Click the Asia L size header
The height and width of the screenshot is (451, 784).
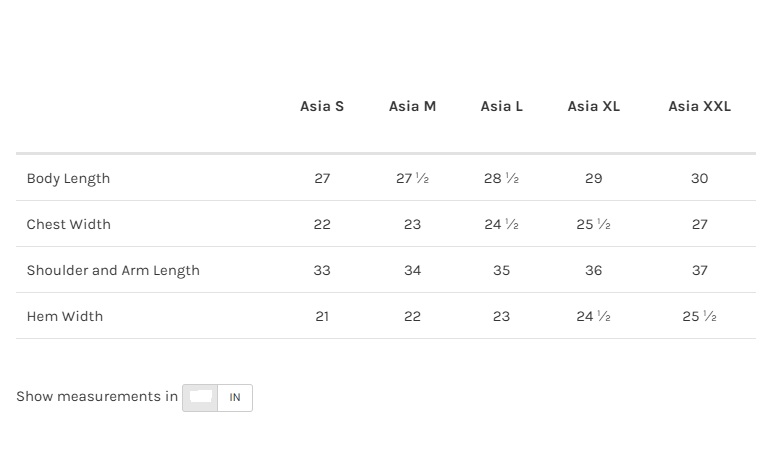(501, 106)
